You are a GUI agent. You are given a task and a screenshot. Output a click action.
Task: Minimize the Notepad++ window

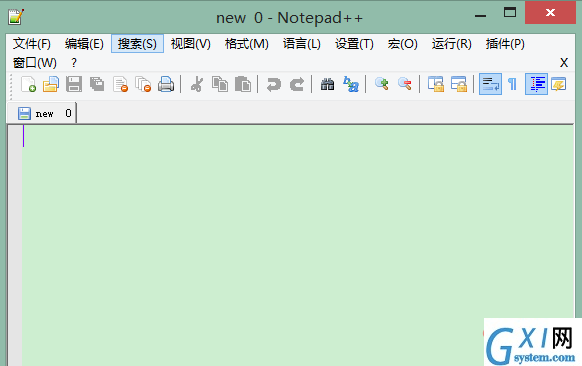coord(480,16)
